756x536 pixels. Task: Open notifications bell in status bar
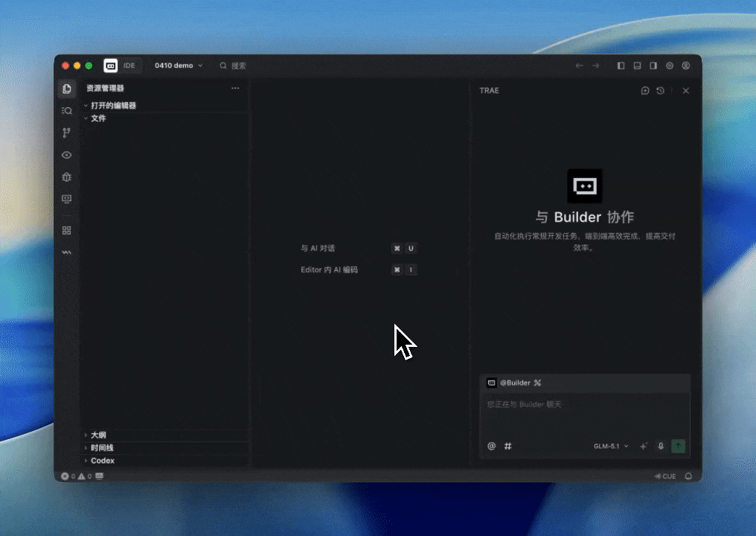click(688, 476)
